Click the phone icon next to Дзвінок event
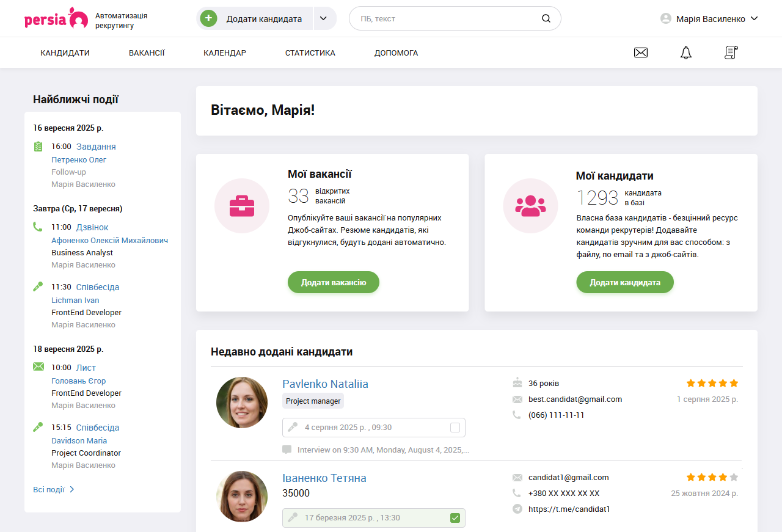782x532 pixels. 38,227
